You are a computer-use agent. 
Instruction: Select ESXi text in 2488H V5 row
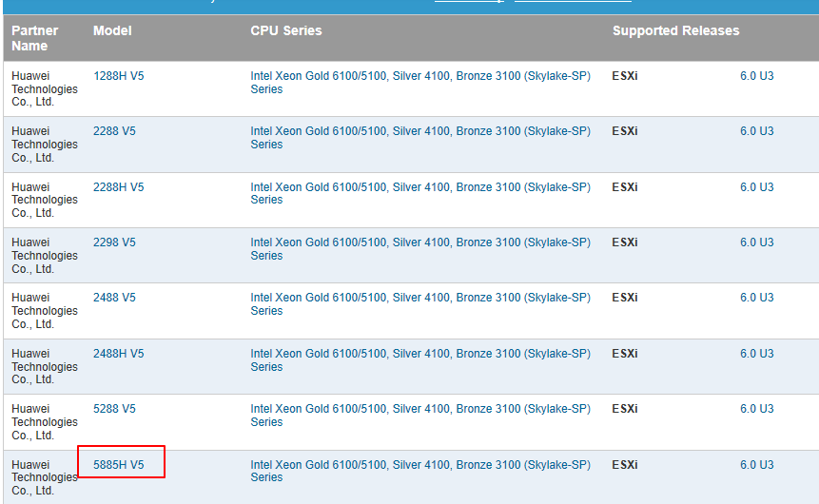pos(625,354)
